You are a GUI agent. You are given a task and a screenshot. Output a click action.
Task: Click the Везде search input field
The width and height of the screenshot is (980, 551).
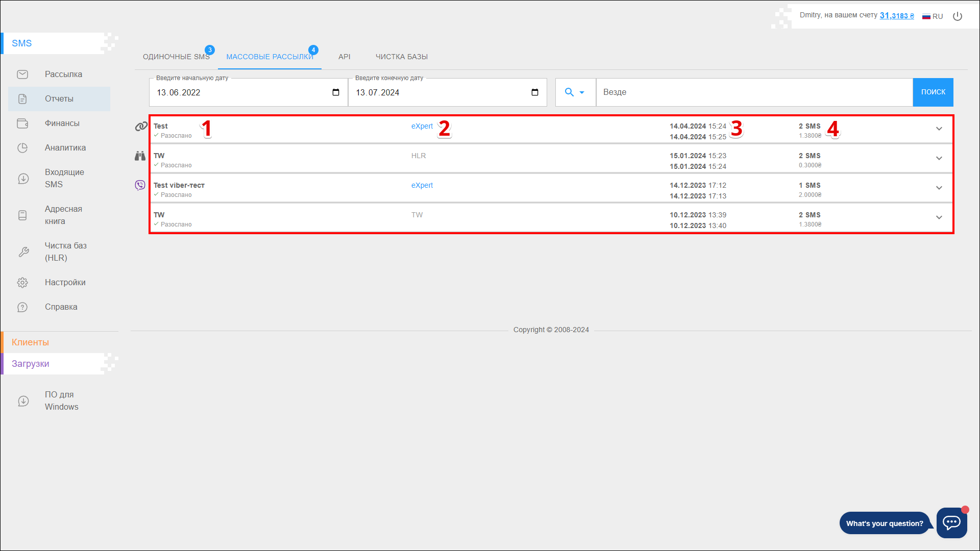point(753,92)
